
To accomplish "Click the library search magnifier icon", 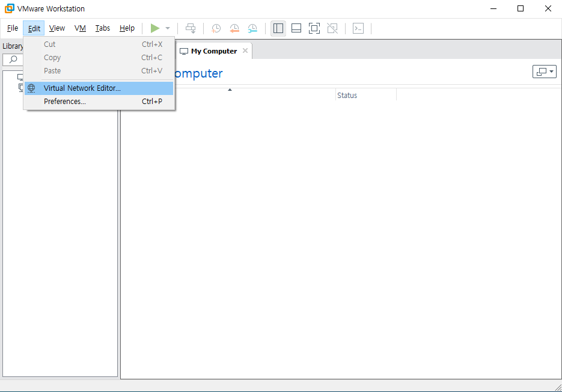I will (13, 59).
